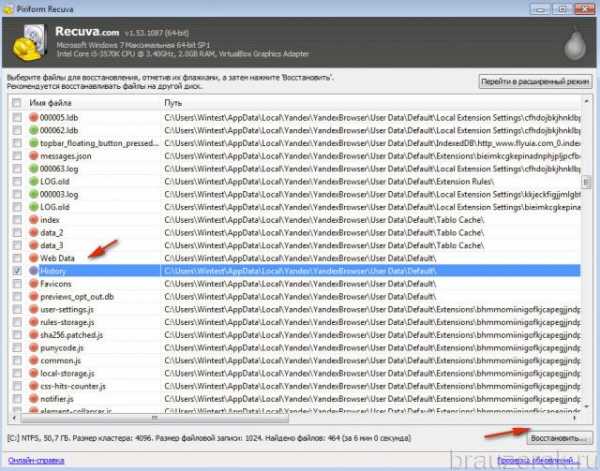
Task: Click the status icon for punycode.js
Action: (x=33, y=347)
